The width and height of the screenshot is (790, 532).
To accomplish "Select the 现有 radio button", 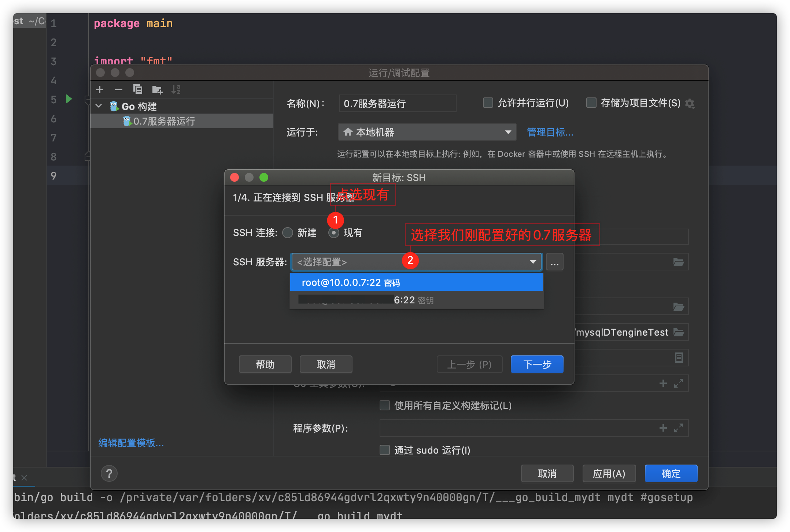I will click(334, 233).
